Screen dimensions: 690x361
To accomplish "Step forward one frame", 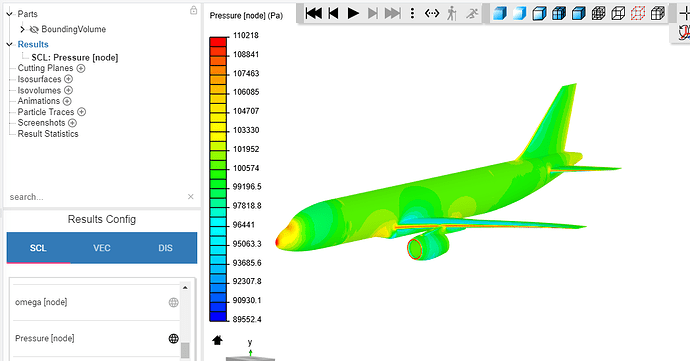I will [373, 13].
